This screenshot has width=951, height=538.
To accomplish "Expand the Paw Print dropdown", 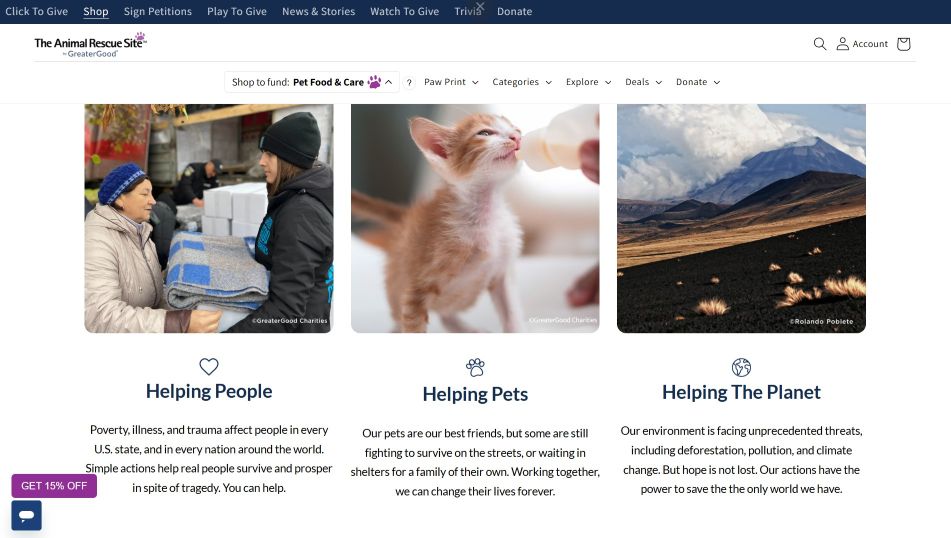I will coord(451,82).
